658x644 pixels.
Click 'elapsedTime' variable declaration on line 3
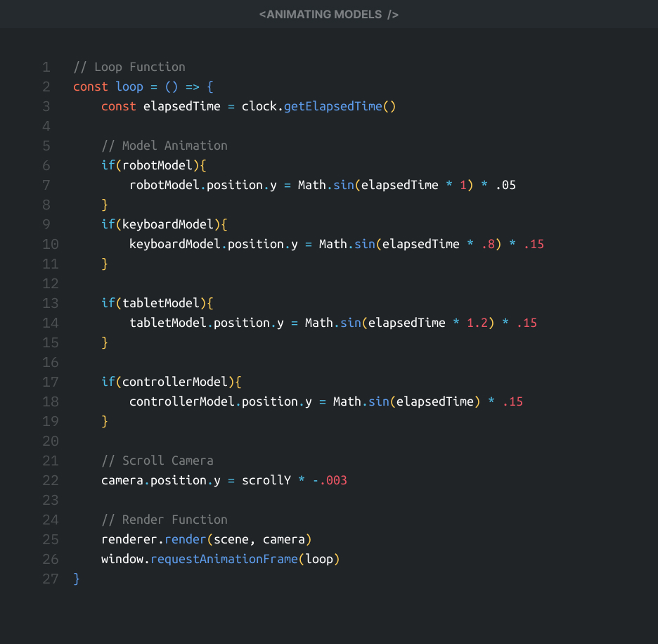(x=181, y=106)
